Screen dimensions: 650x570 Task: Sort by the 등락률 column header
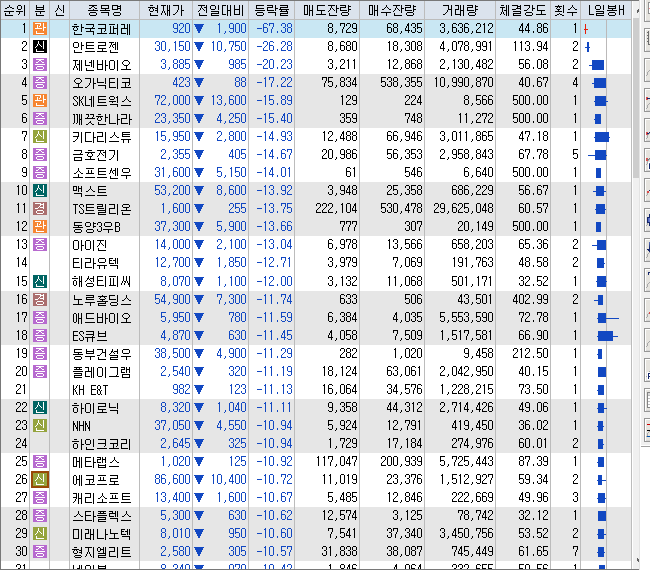point(272,10)
